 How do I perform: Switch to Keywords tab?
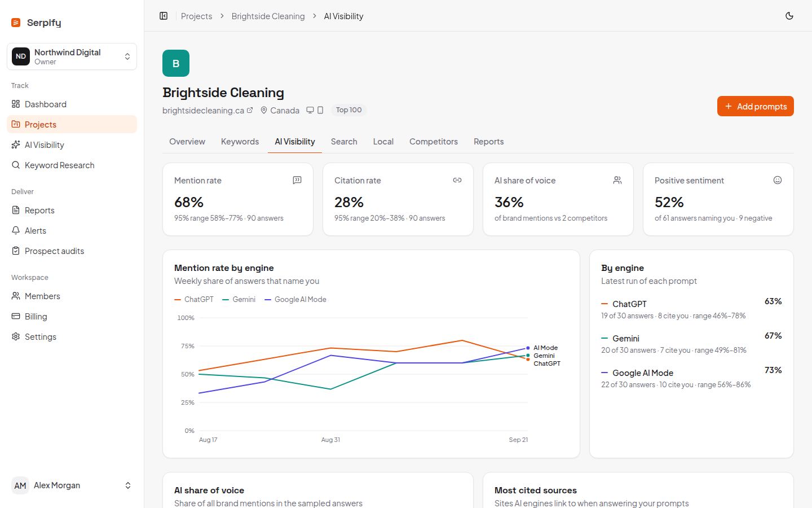click(240, 142)
